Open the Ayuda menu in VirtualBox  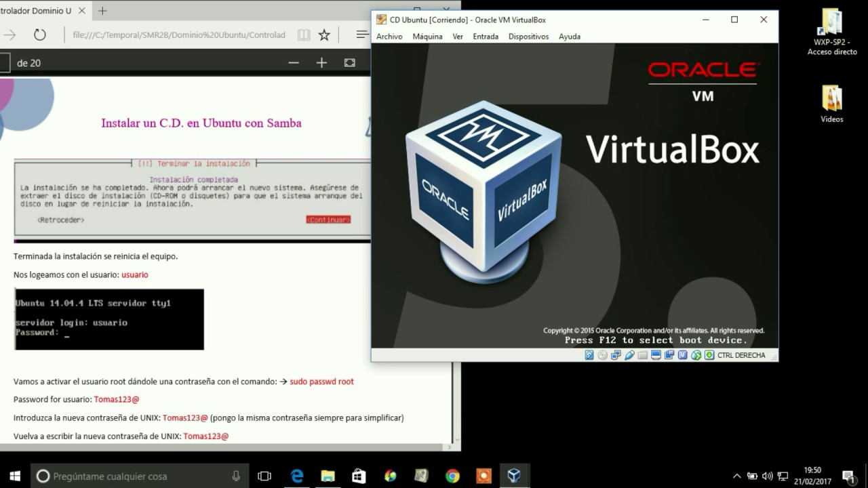point(570,37)
